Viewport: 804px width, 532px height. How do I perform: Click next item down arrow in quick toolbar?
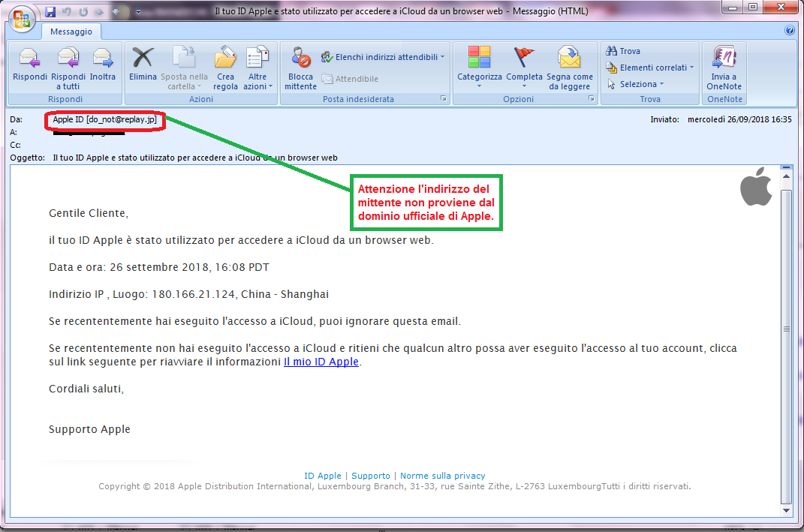(117, 11)
